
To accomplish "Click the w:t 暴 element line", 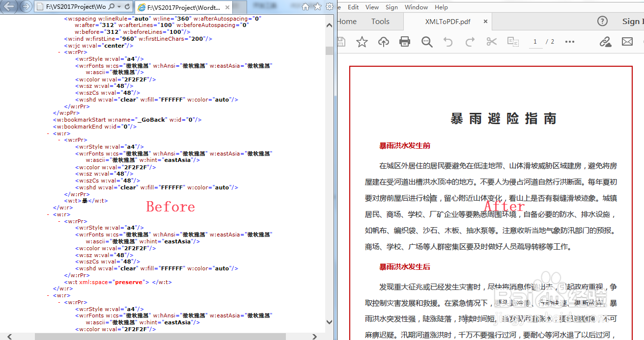I will [x=86, y=201].
